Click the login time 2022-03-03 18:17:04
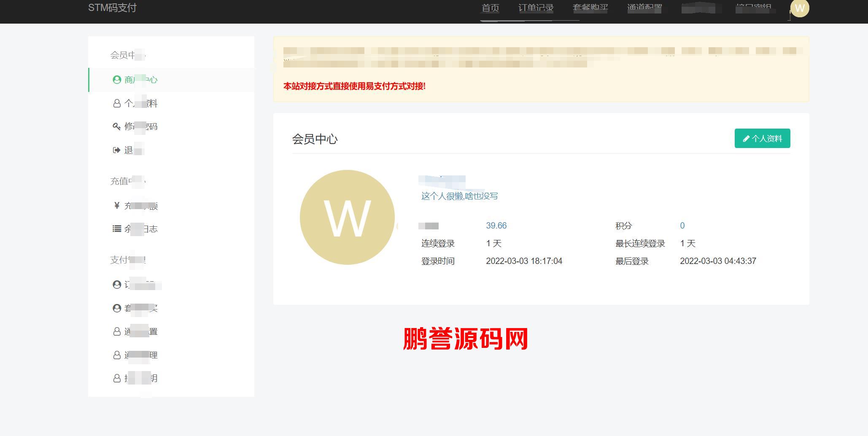The width and height of the screenshot is (868, 436). click(x=524, y=261)
